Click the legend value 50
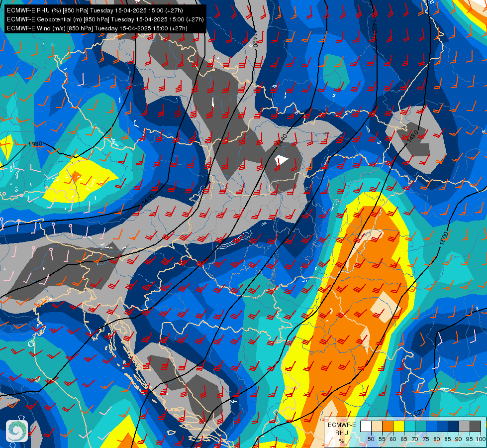This screenshot has width=487, height=448. 371,439
